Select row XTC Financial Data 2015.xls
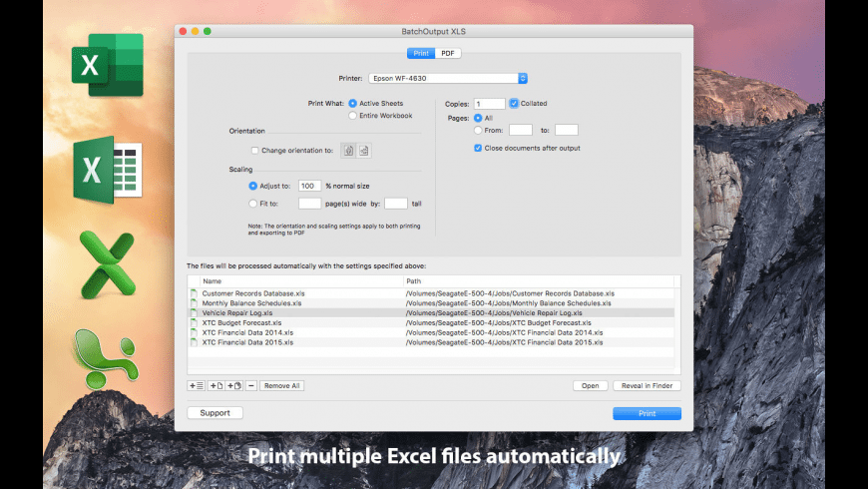 (431, 342)
